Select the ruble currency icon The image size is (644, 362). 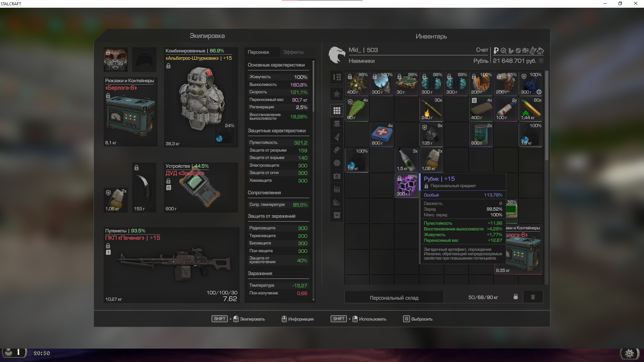[x=496, y=51]
